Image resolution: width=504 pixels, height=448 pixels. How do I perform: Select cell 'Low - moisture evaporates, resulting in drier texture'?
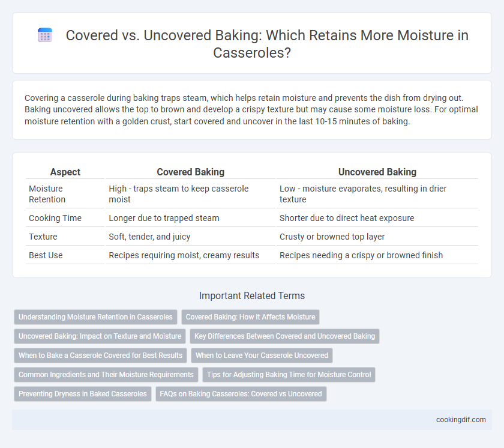377,194
